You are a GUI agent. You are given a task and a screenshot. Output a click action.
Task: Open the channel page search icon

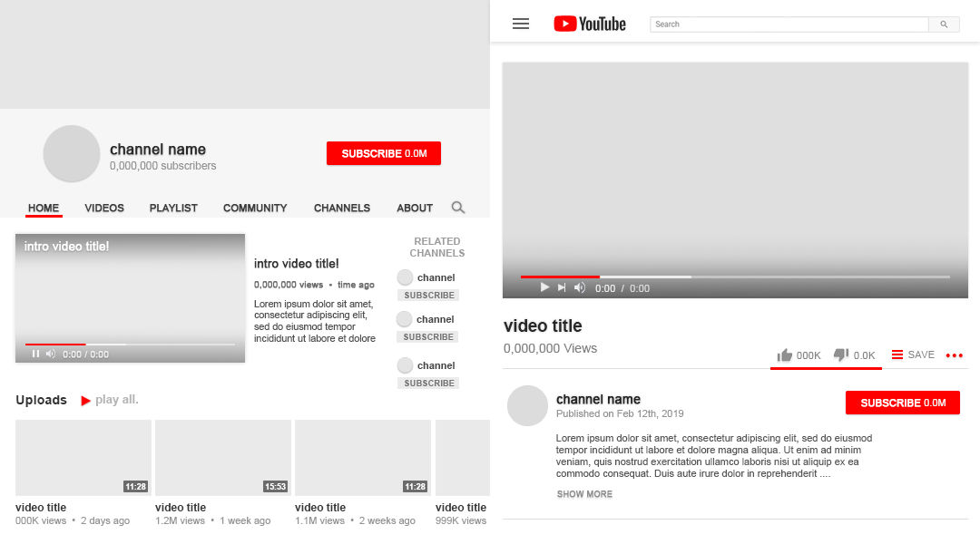coord(458,208)
